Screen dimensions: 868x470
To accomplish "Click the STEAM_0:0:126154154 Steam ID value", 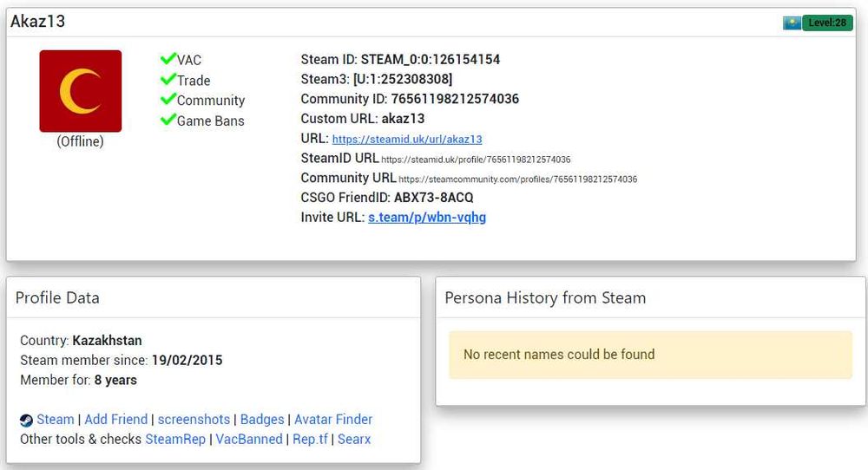I will click(431, 59).
